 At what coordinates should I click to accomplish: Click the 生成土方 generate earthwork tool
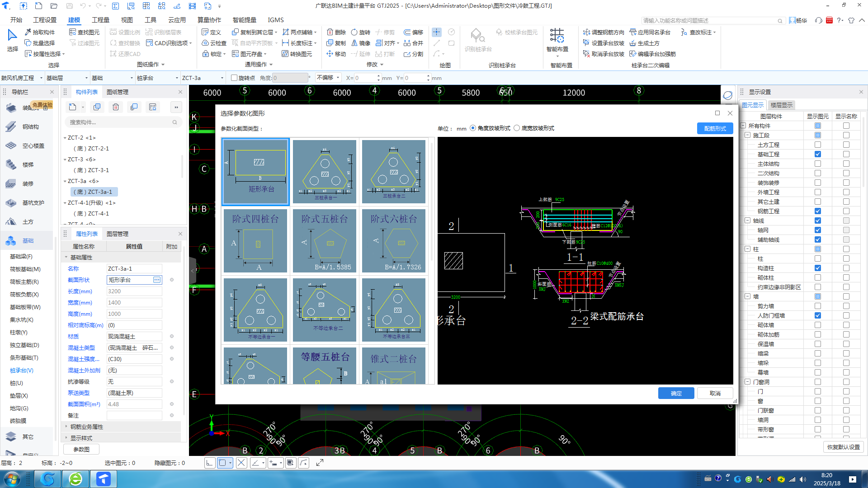pyautogui.click(x=644, y=43)
